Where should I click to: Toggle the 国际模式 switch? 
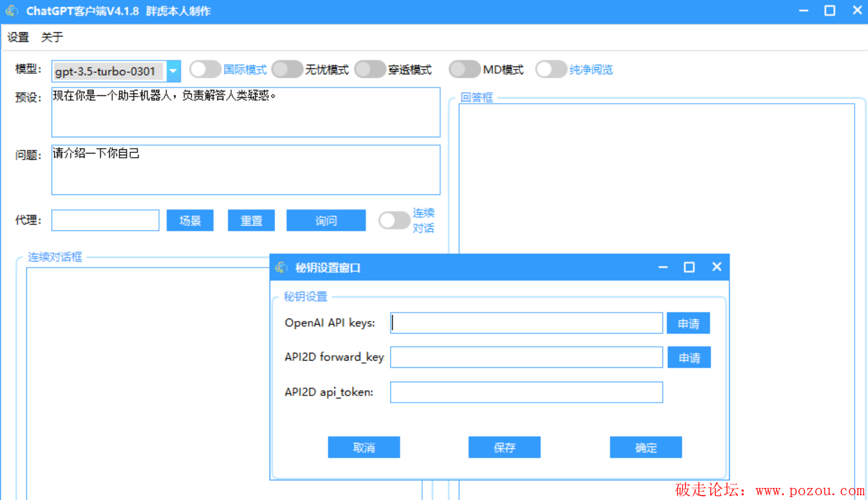tap(205, 70)
